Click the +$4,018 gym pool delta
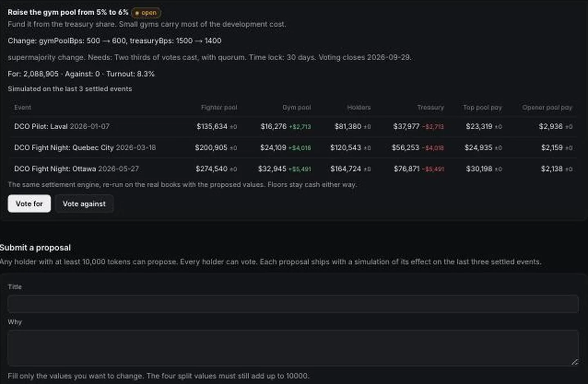Image resolution: width=588 pixels, height=384 pixels. [300, 148]
